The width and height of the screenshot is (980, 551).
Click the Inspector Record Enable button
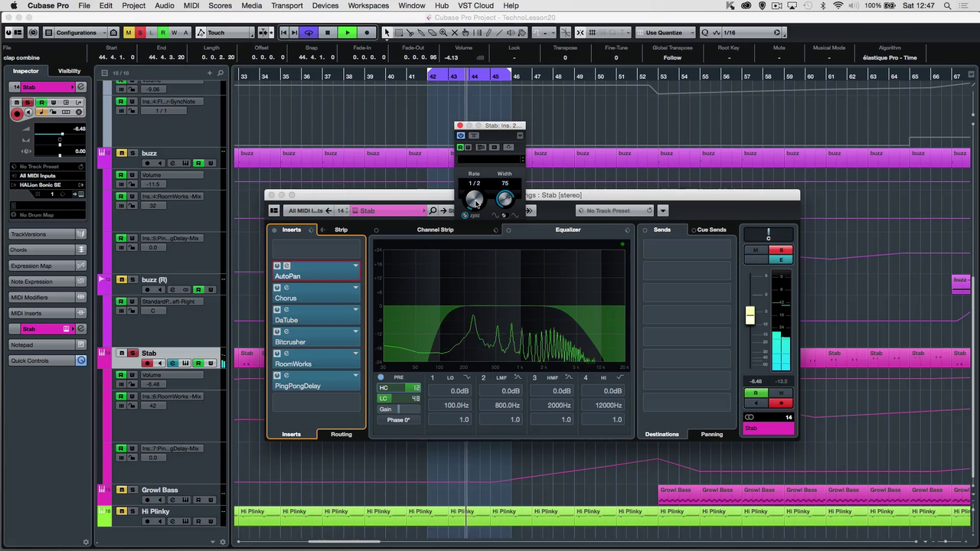17,113
